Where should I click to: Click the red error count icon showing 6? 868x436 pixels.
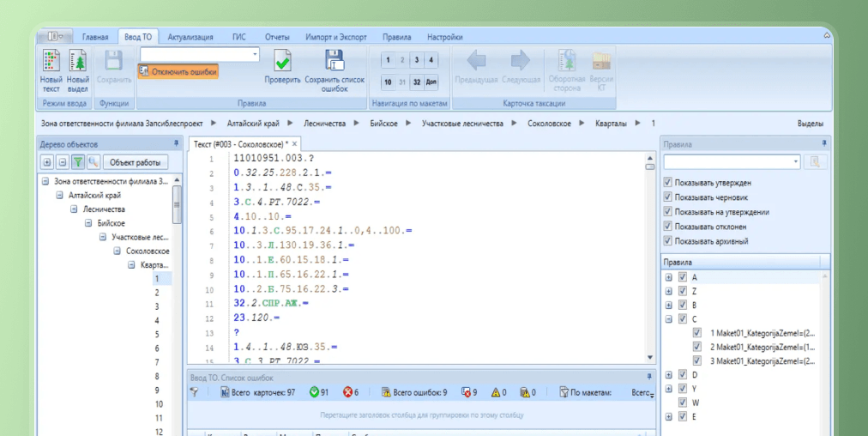pyautogui.click(x=347, y=392)
